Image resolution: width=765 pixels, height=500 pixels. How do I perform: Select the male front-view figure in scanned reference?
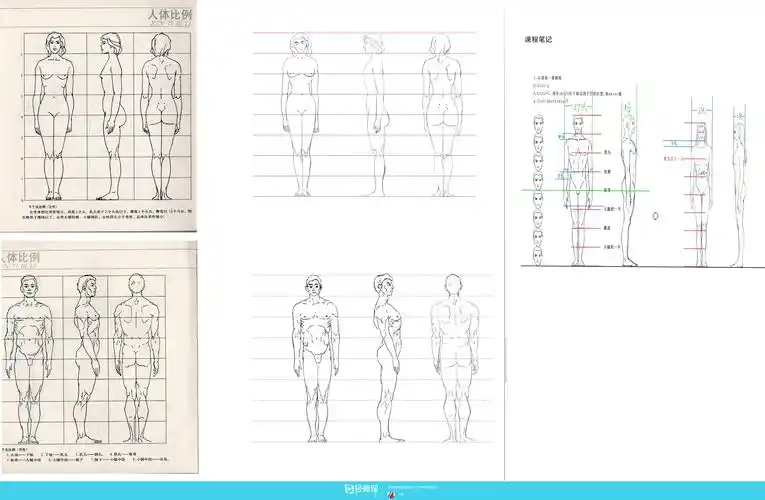pos(28,359)
